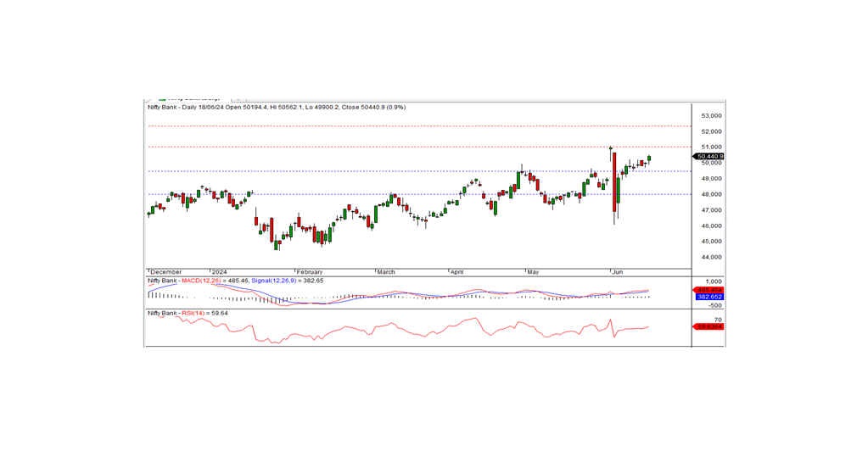Click the black current price tag 50,440.9

coord(708,157)
